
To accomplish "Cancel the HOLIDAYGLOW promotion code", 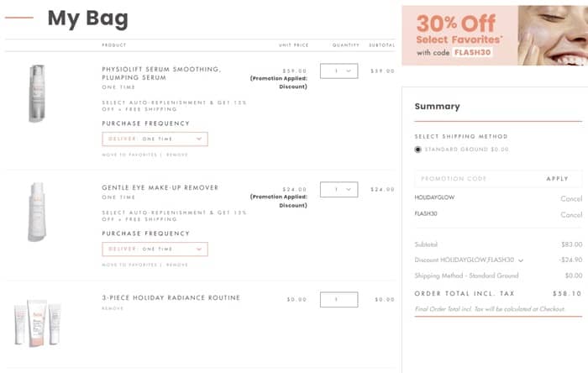I will click(571, 199).
